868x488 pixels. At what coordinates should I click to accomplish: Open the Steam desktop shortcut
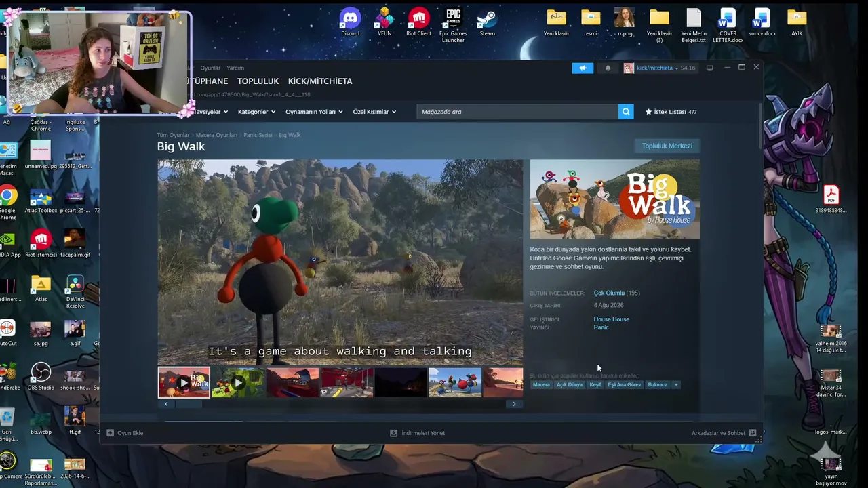[487, 22]
